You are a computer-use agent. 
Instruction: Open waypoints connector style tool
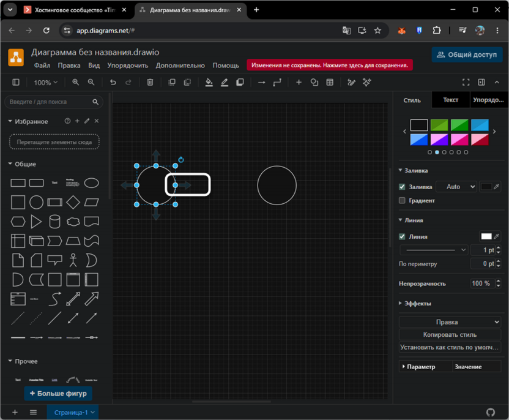pyautogui.click(x=277, y=83)
